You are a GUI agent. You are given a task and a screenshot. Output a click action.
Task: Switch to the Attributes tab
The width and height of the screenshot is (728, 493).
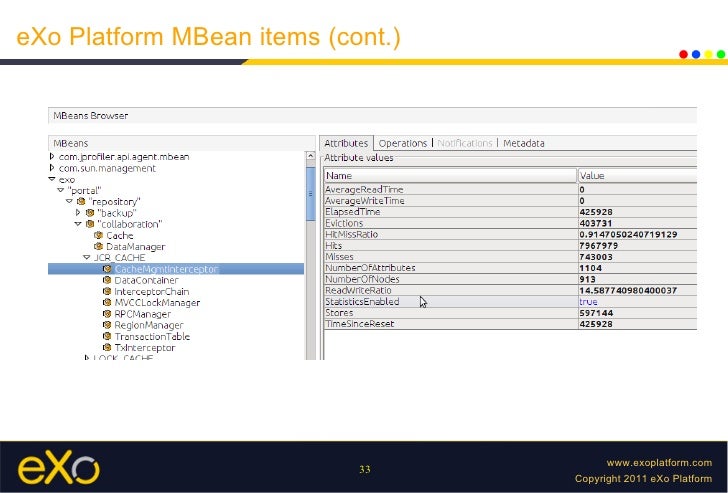tap(346, 143)
